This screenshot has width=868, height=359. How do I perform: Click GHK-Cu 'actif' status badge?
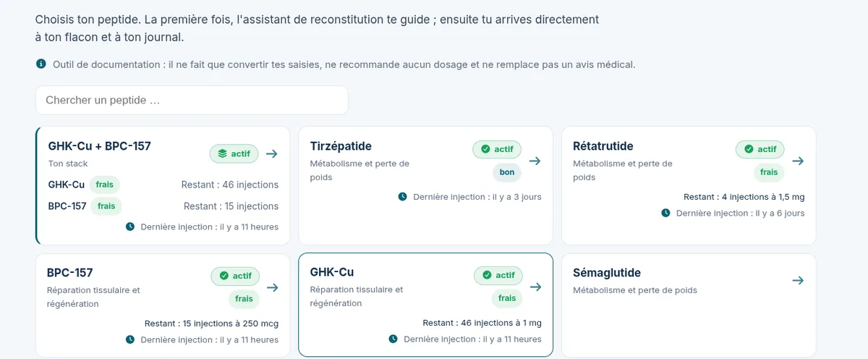pyautogui.click(x=498, y=275)
